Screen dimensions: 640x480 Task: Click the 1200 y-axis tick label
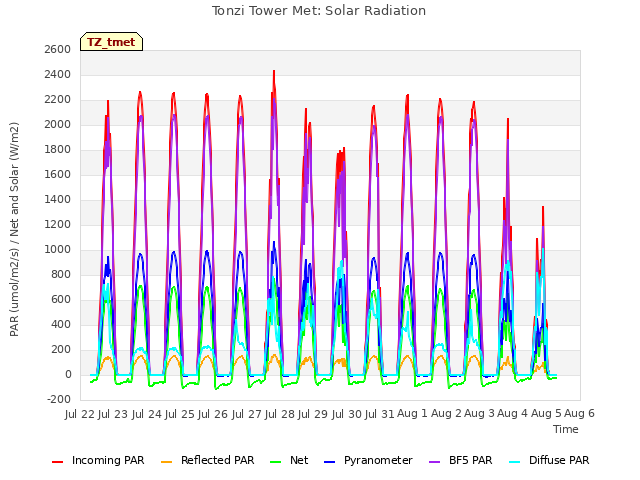click(58, 224)
